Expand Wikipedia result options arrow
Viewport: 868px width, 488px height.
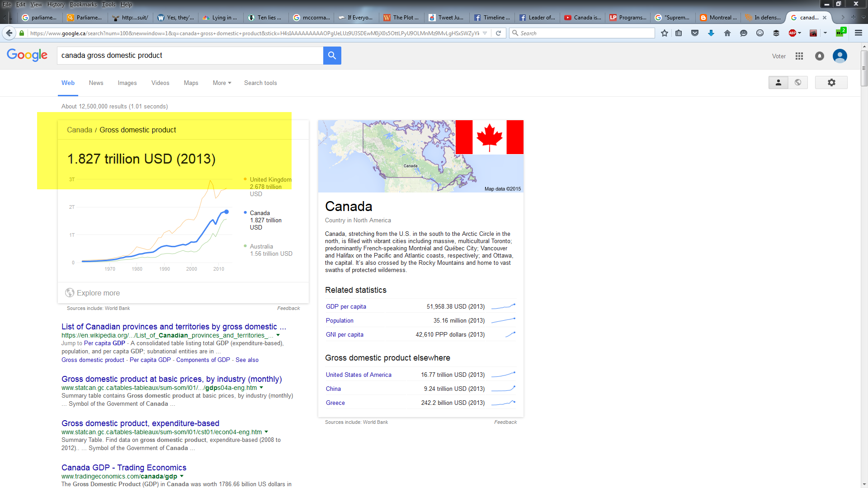click(278, 335)
